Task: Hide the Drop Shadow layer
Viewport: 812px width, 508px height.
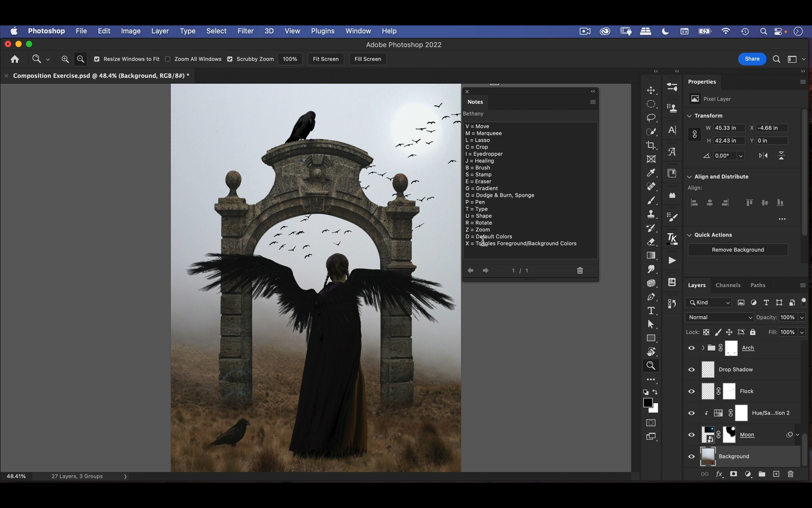Action: (691, 370)
